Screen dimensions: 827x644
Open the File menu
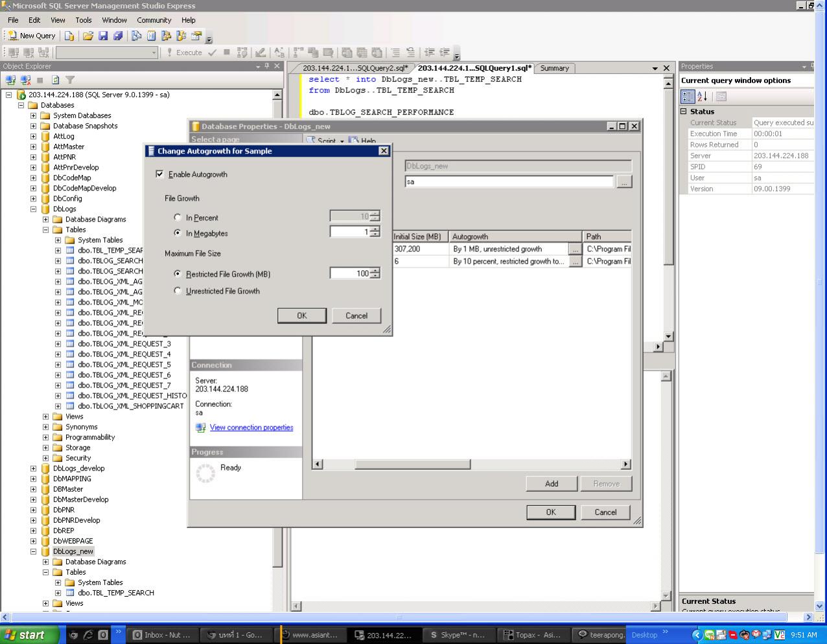(x=13, y=20)
